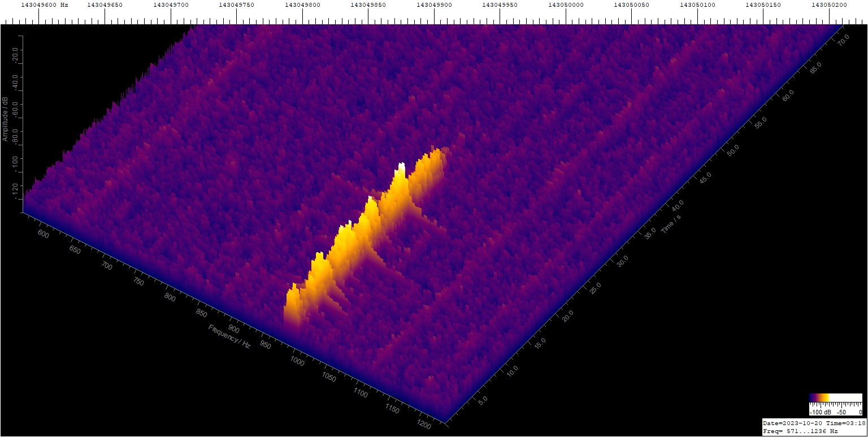Screen dimensions: 868x437
Task: Click the 900 frequency axis tick label
Action: click(233, 330)
